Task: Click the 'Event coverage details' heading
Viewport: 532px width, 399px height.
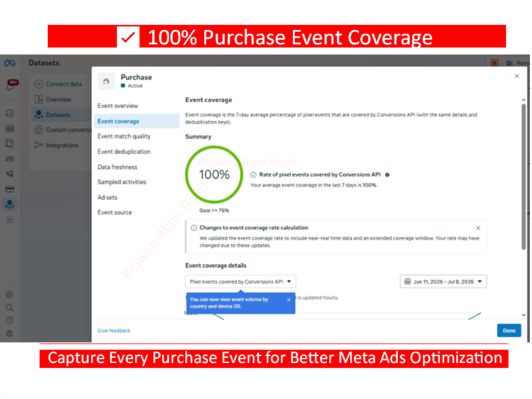Action: coord(216,265)
